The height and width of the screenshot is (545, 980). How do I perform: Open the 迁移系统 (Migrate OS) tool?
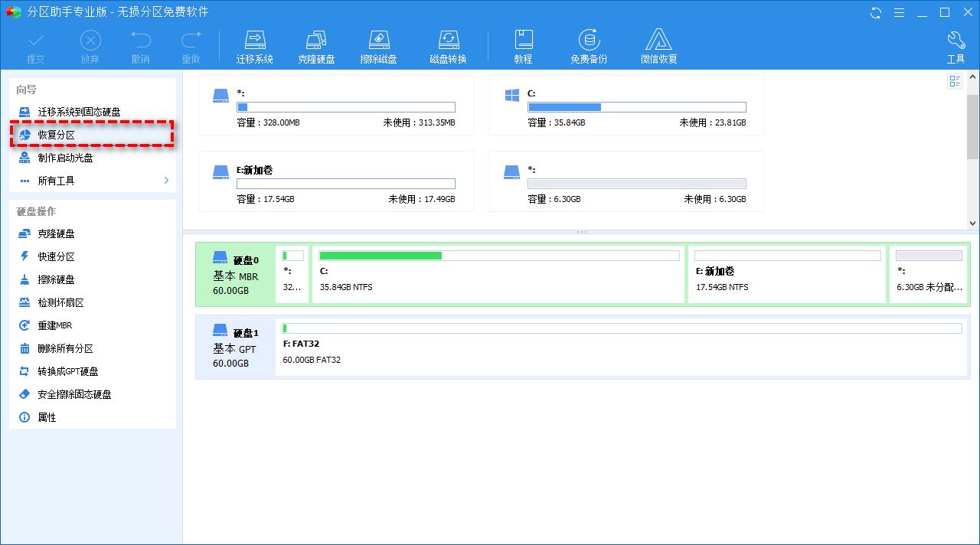tap(255, 44)
